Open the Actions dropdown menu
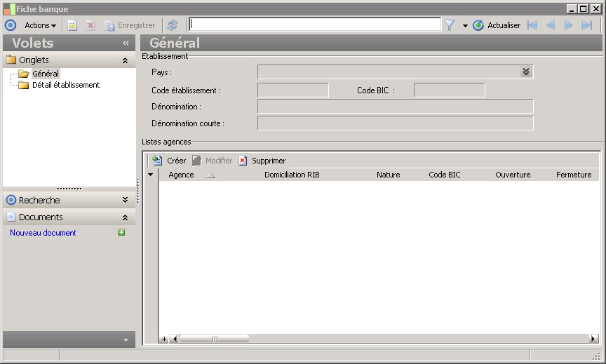 coord(40,25)
